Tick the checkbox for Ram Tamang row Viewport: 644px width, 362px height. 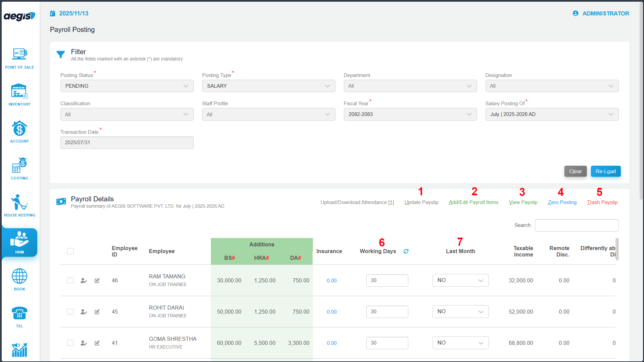[x=70, y=280]
